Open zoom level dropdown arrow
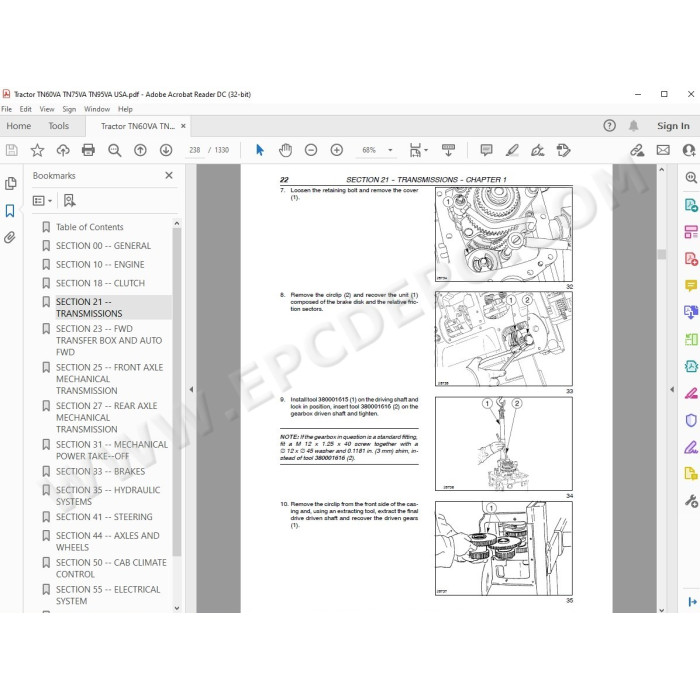Image resolution: width=700 pixels, height=700 pixels. (390, 150)
